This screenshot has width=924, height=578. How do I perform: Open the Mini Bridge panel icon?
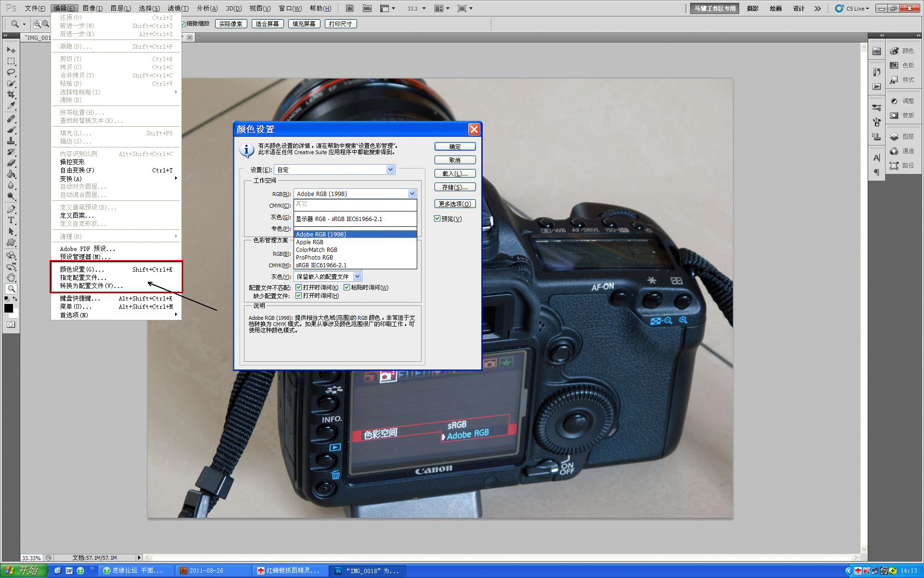876,51
